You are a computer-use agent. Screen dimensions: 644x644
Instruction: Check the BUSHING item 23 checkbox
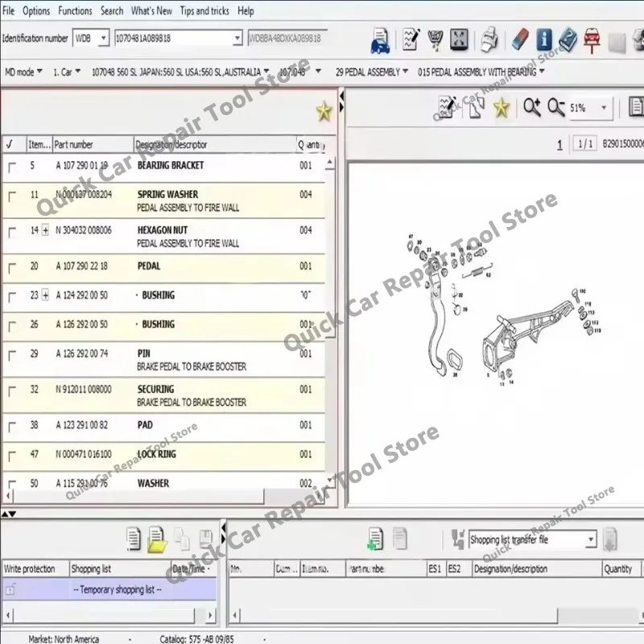pyautogui.click(x=12, y=297)
